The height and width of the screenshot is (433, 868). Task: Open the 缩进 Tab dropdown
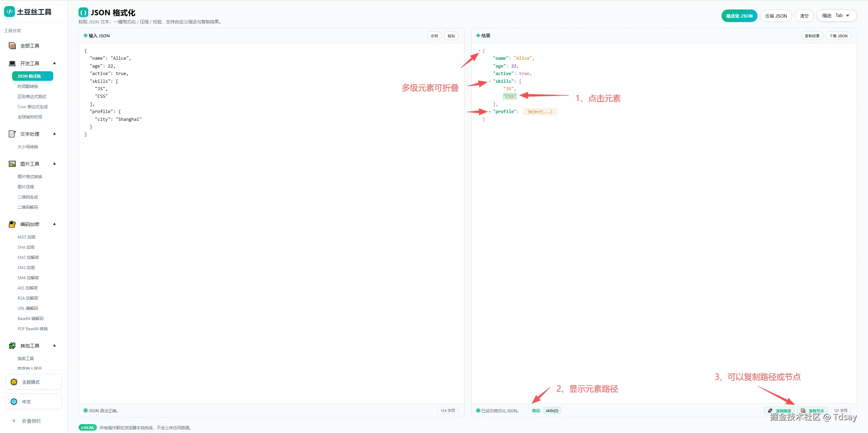836,16
